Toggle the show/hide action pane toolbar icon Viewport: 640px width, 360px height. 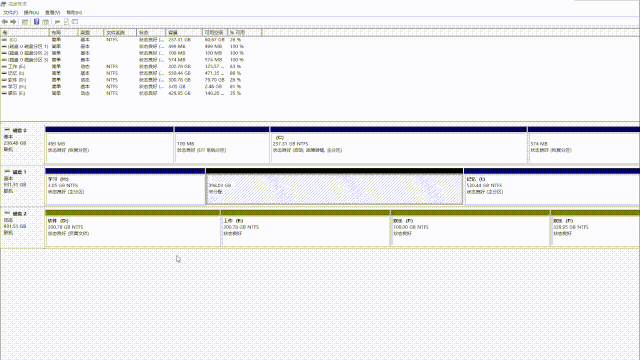click(x=46, y=22)
